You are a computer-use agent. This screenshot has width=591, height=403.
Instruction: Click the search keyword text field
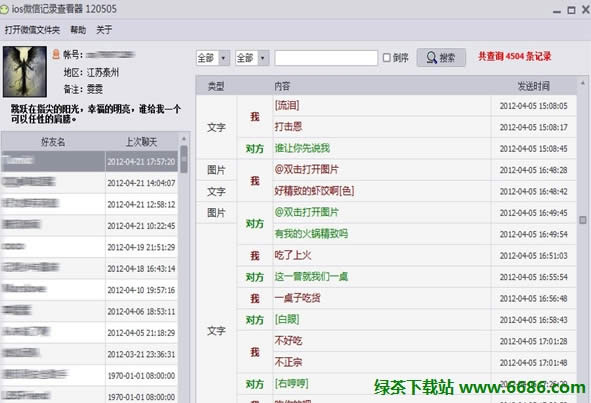(x=326, y=58)
